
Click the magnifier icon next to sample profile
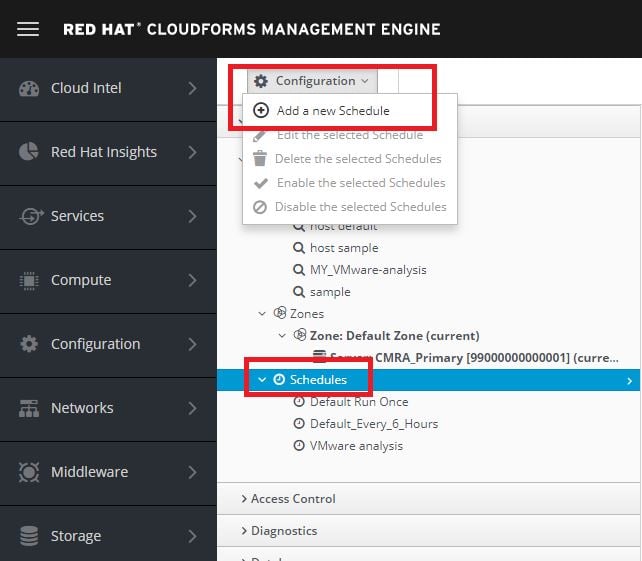tap(299, 292)
